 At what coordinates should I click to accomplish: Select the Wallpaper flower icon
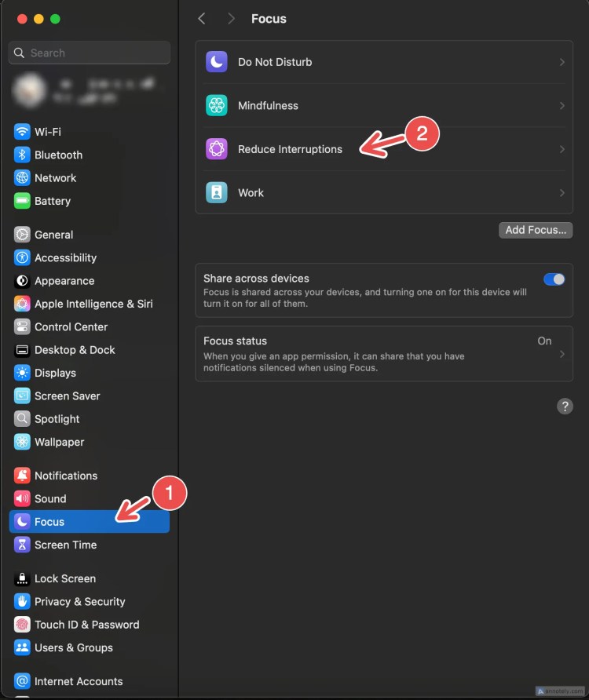pos(22,442)
